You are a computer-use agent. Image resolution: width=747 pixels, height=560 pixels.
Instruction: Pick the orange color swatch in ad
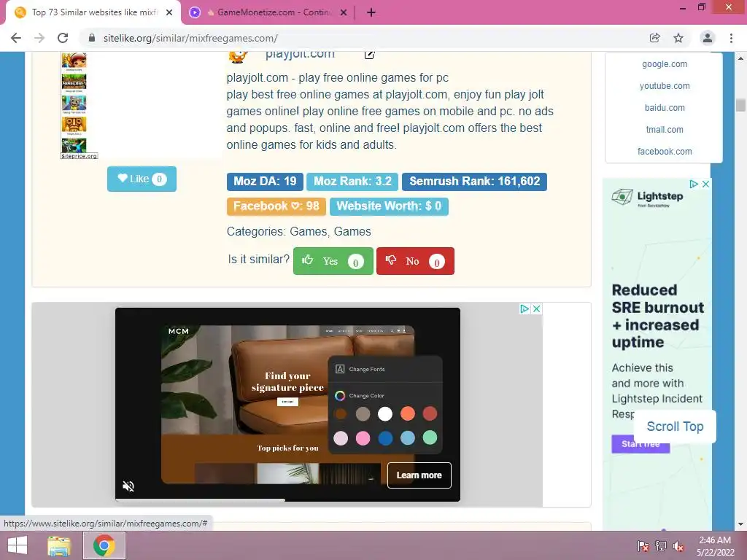coord(407,414)
